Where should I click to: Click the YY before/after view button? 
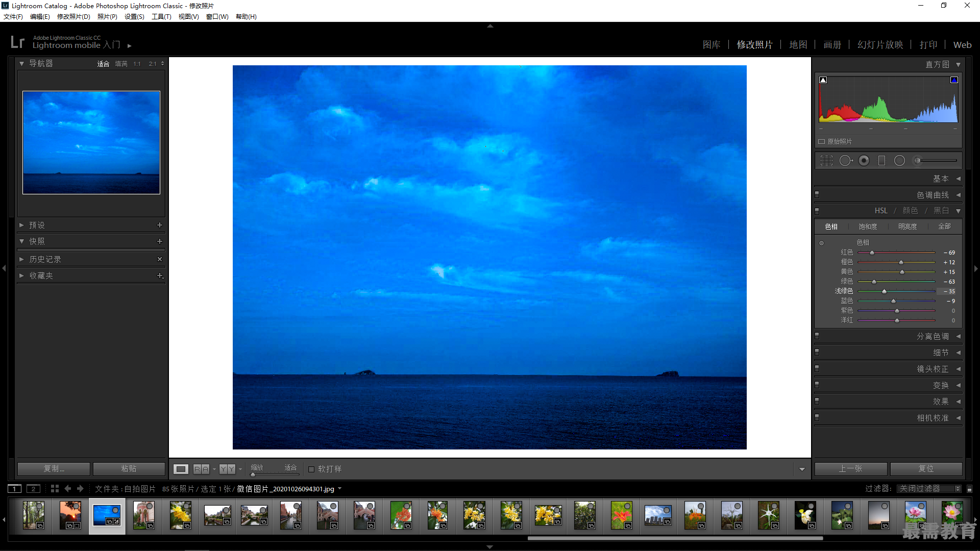[x=228, y=469]
